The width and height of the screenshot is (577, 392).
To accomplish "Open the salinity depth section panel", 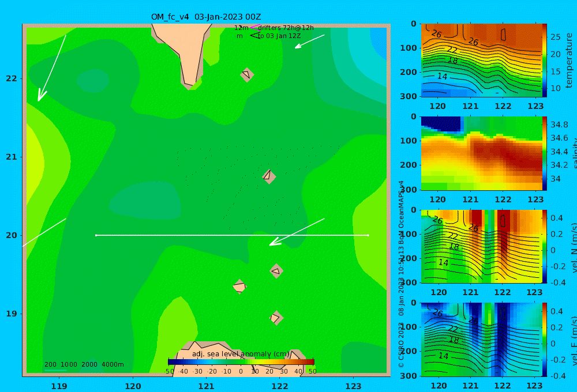I will tap(481, 153).
